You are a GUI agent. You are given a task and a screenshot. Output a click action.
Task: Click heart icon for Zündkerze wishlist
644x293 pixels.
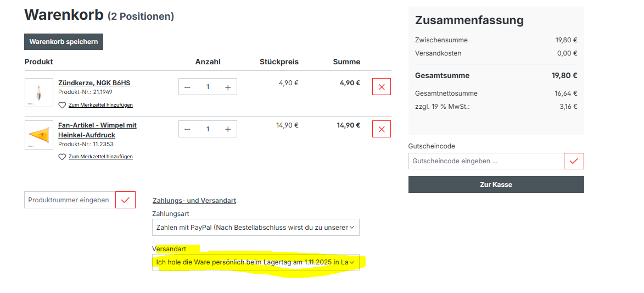(62, 105)
